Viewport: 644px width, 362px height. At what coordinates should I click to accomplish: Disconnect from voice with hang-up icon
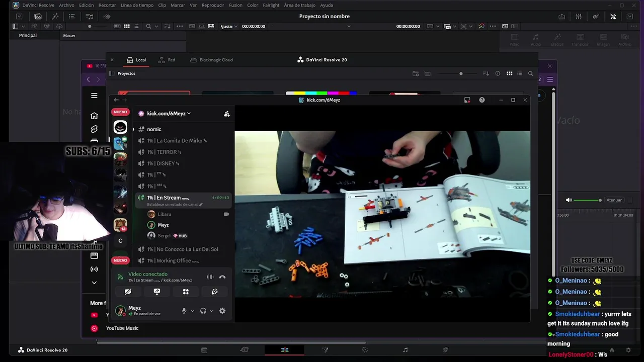pos(222,277)
